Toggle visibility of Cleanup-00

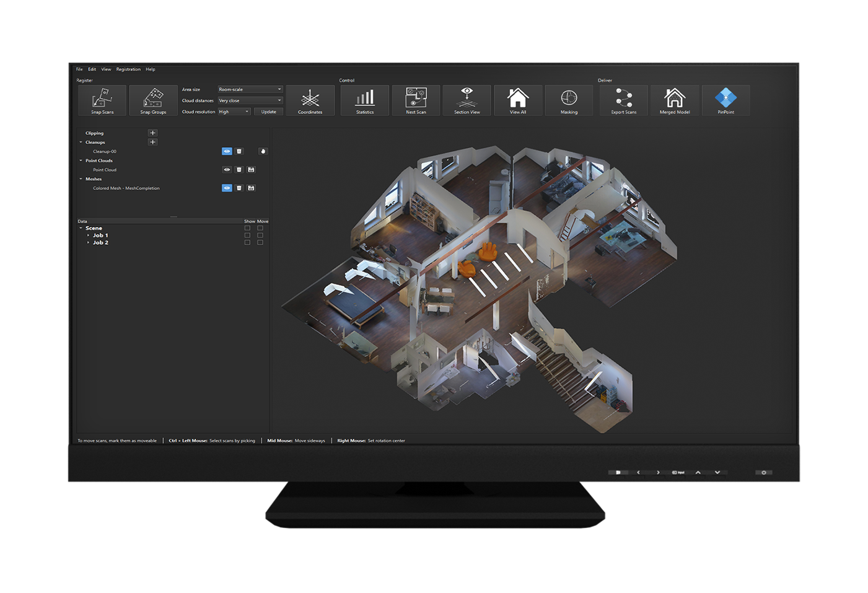coord(227,151)
